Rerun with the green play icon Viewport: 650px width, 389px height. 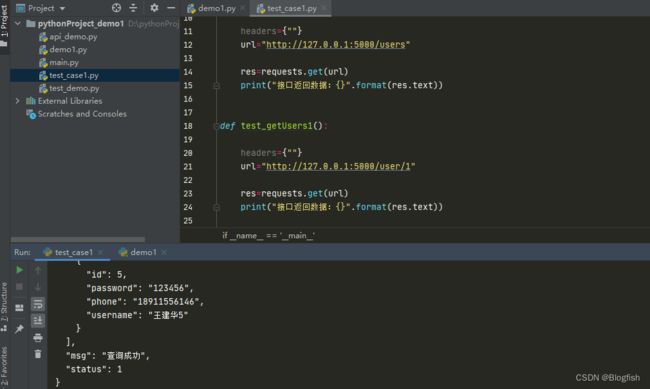[19, 270]
